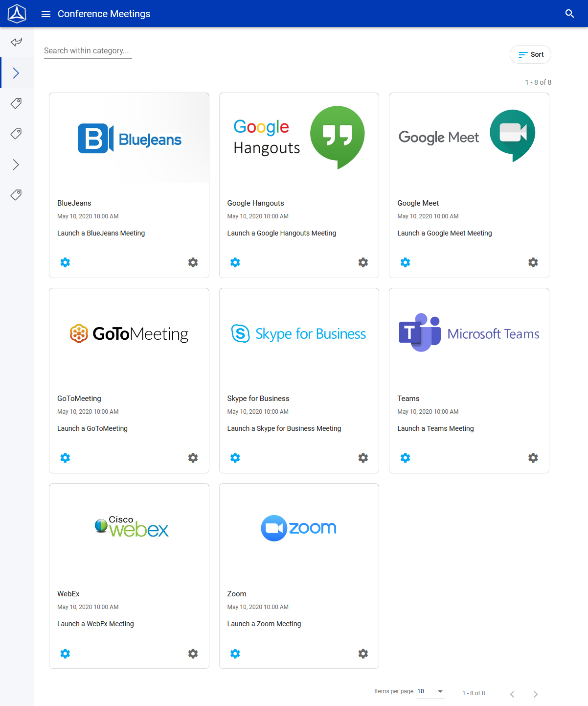The image size is (588, 706).
Task: Click the blue gear on GoToMeeting card
Action: click(65, 458)
